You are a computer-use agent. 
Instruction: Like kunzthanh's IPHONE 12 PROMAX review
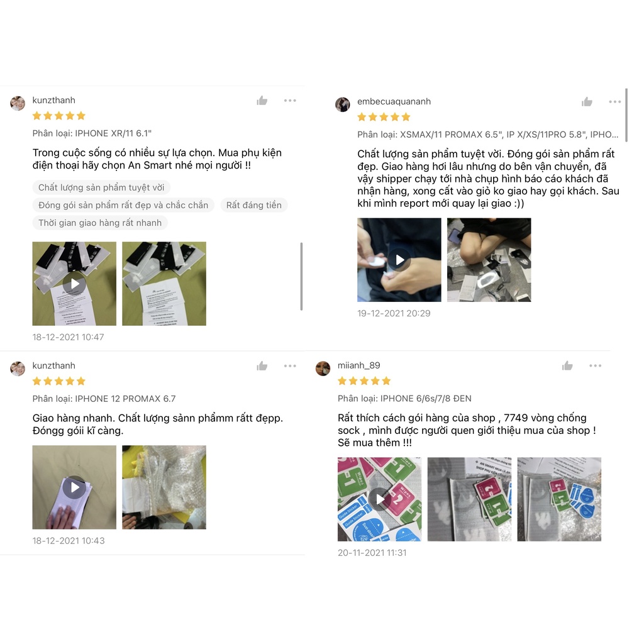pyautogui.click(x=262, y=366)
